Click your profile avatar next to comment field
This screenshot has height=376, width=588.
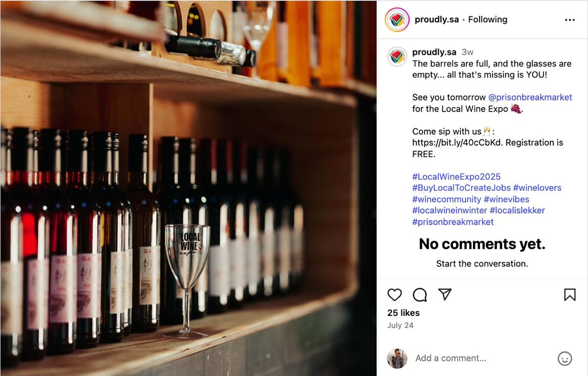click(397, 358)
